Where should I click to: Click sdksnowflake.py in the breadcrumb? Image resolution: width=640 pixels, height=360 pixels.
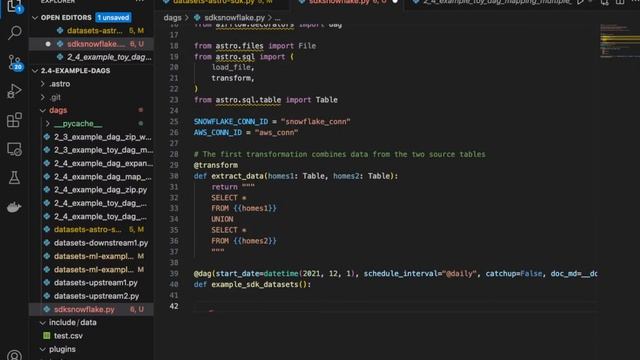click(234, 18)
